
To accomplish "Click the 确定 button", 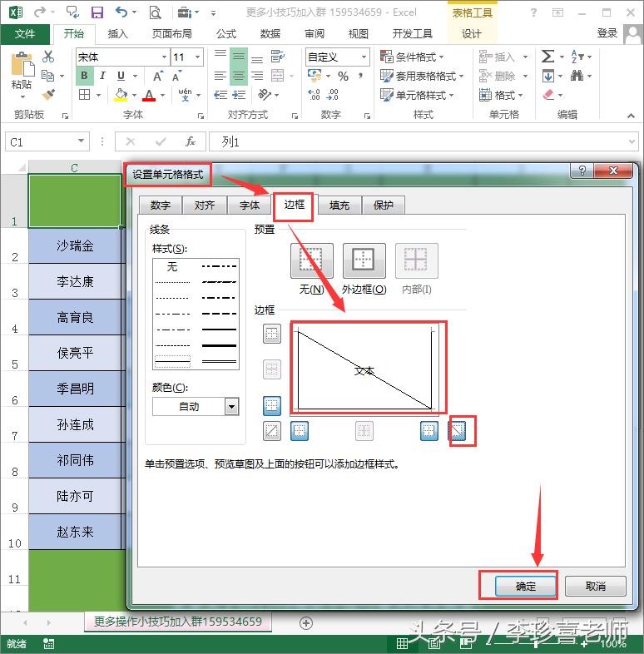I will (526, 586).
